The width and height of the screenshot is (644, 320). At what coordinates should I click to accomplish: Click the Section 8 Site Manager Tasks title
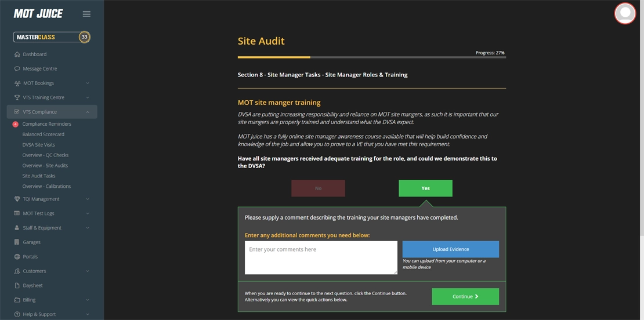click(x=323, y=75)
